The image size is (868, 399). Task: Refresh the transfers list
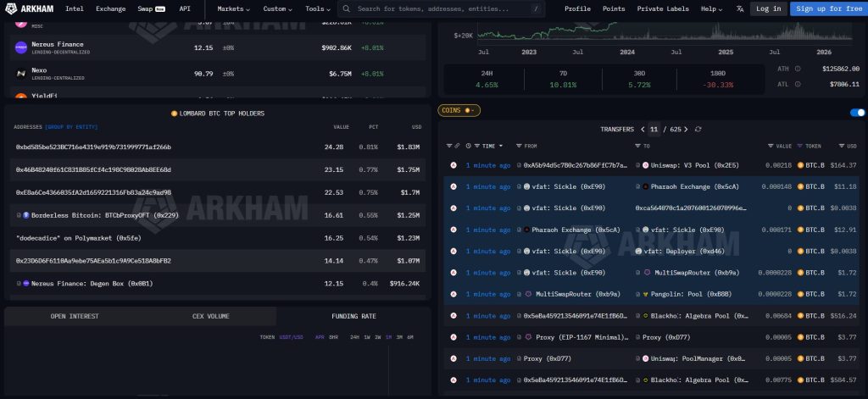tap(698, 129)
